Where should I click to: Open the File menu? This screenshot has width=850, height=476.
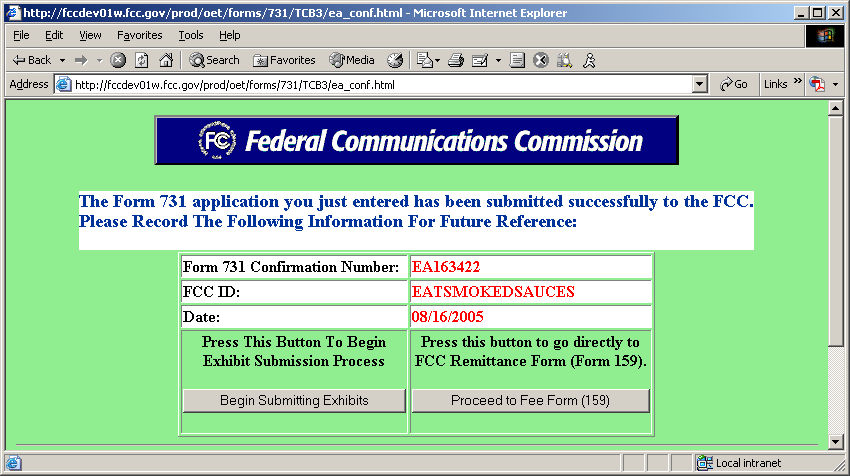tap(21, 35)
